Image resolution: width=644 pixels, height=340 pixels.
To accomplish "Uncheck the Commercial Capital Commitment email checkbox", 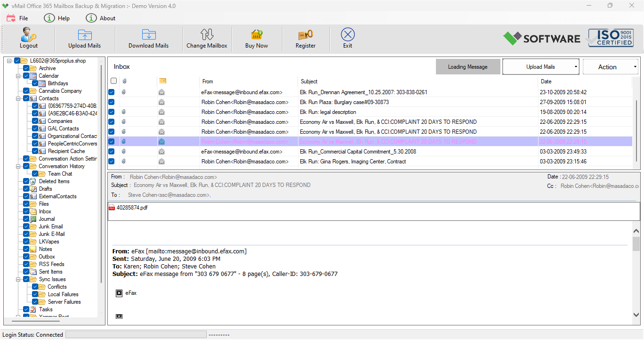I will click(112, 152).
